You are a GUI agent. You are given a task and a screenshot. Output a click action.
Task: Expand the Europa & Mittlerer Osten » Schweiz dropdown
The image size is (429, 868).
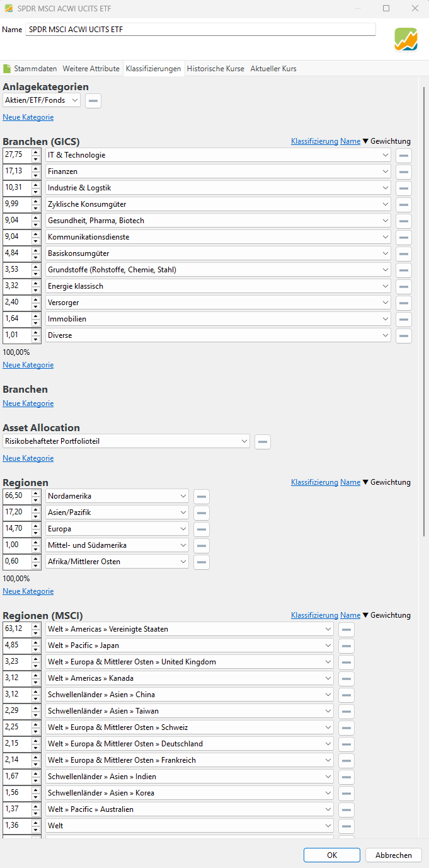[x=189, y=727]
